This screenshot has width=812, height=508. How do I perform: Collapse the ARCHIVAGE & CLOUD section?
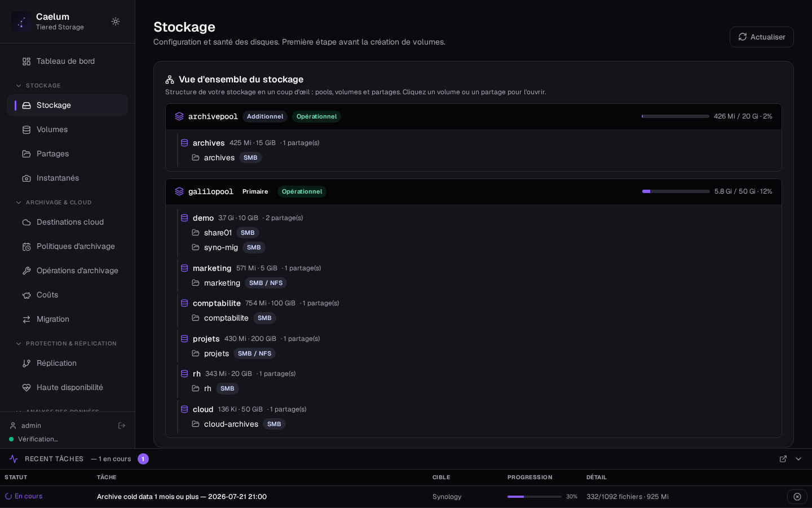(x=19, y=203)
